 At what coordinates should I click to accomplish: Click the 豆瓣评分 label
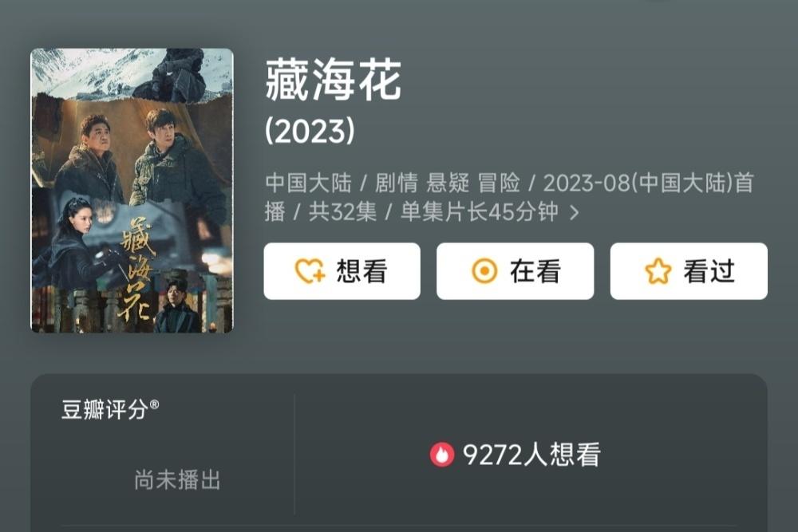(x=105, y=409)
